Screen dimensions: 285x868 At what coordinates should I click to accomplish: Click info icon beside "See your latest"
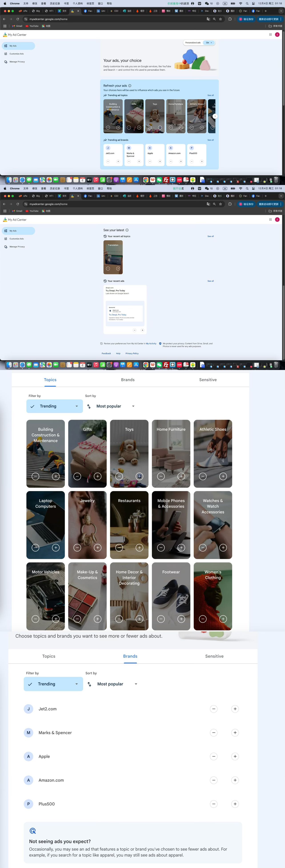click(x=127, y=230)
